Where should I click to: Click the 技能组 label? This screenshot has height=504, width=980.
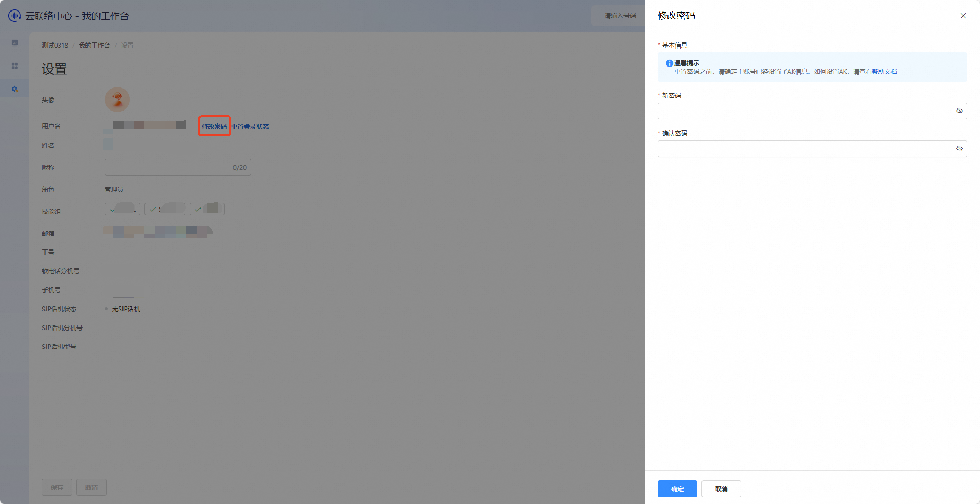point(51,212)
